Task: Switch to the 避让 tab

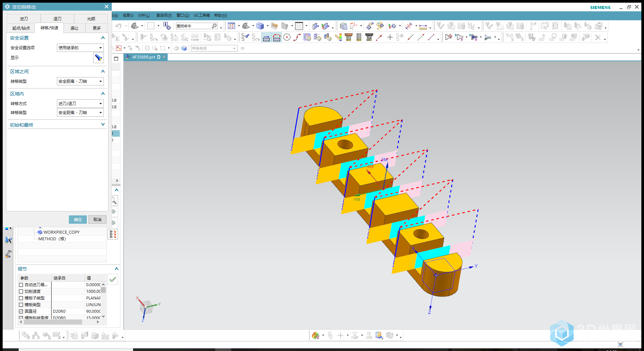Action: point(75,28)
